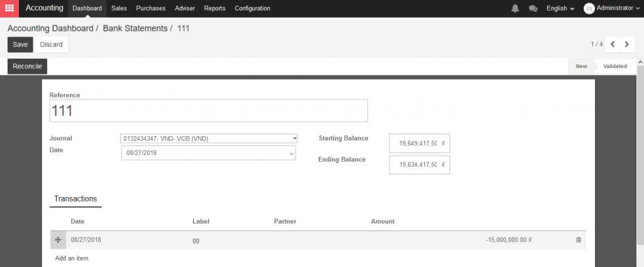Go back to Bank Statements breadcrumb
This screenshot has height=267, width=644.
tap(135, 28)
